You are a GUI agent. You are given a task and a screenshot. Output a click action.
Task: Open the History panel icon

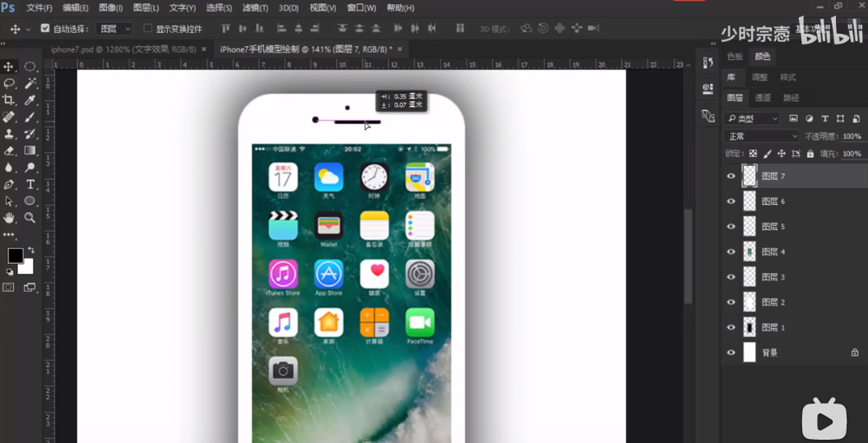pos(708,62)
